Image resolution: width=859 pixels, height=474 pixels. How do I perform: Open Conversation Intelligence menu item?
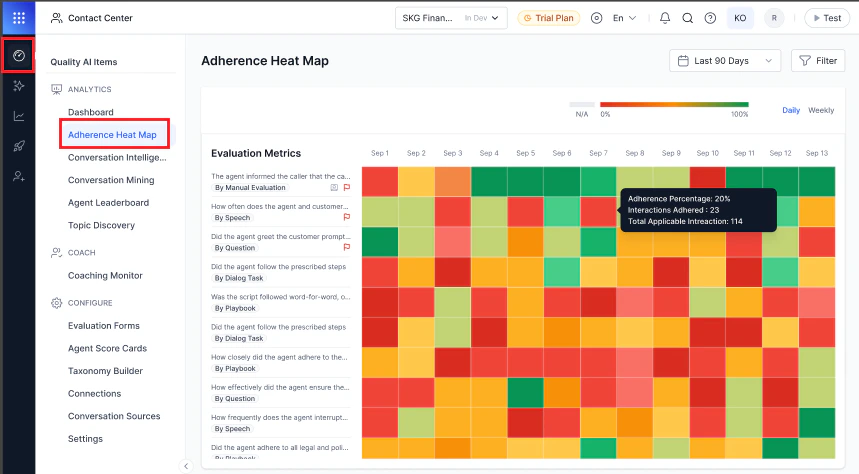tap(117, 157)
